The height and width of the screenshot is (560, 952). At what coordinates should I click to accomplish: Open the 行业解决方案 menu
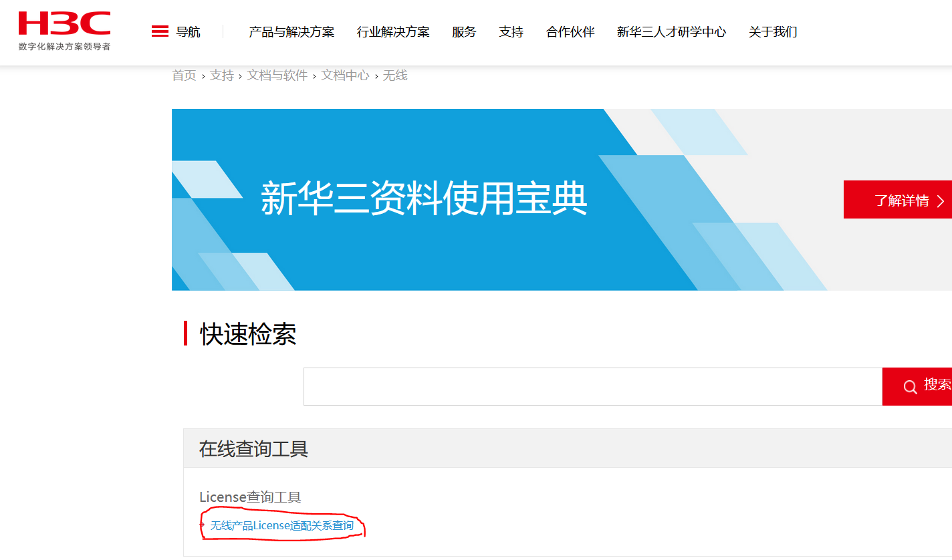point(393,31)
